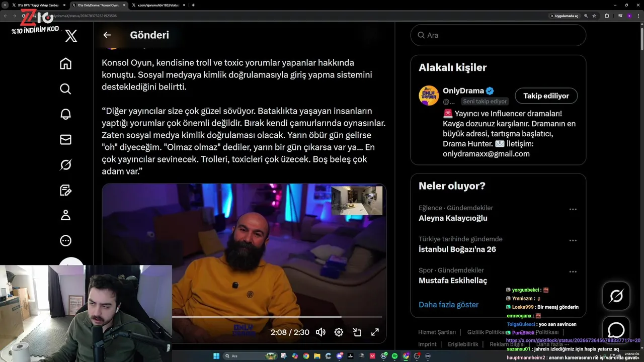
Task: Expand video to fullscreen
Action: (x=375, y=332)
